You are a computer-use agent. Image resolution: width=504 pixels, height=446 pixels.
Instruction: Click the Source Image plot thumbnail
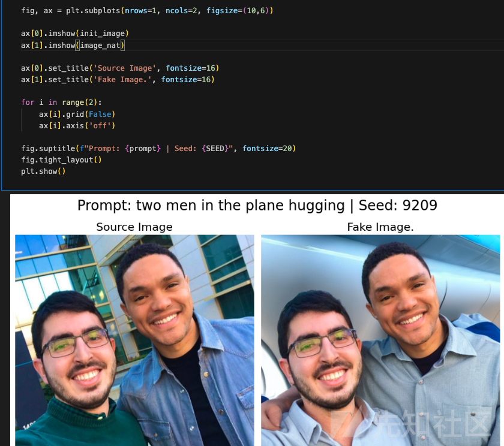point(134,340)
